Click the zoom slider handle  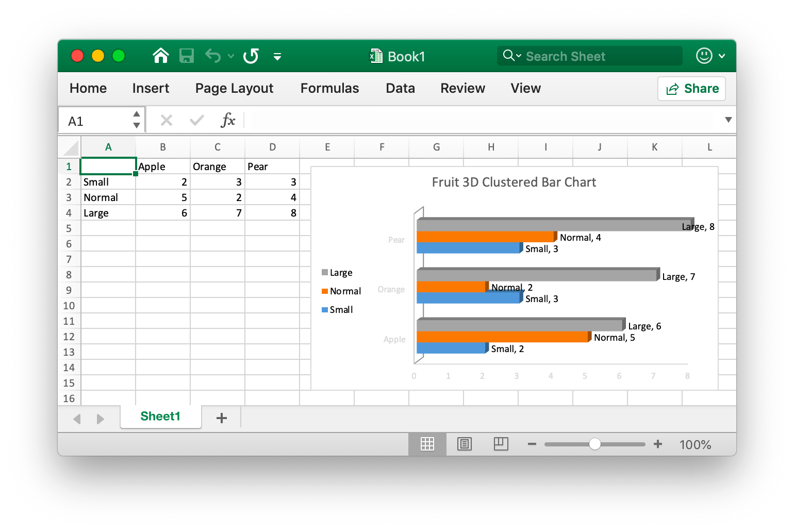pos(594,444)
